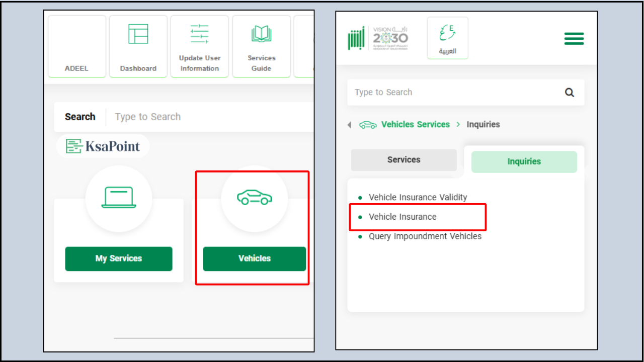The image size is (644, 362).
Task: Click the KsaPoint logo
Action: [x=103, y=146]
